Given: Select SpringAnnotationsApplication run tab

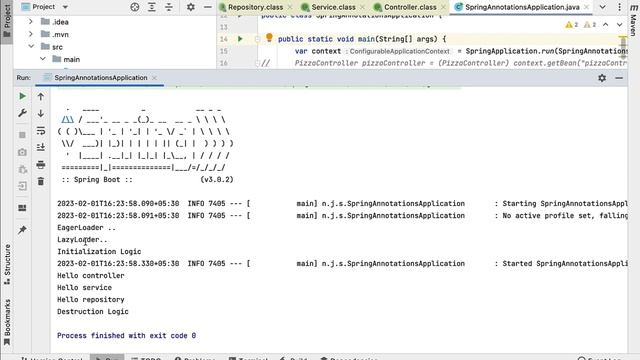Looking at the screenshot, I should 100,78.
